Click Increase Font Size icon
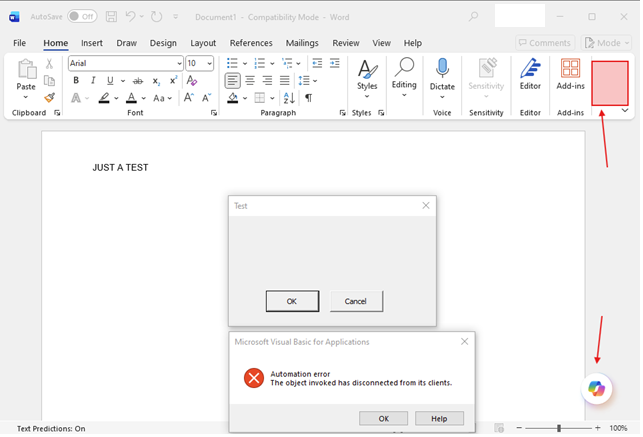The image size is (643, 437). [188, 98]
